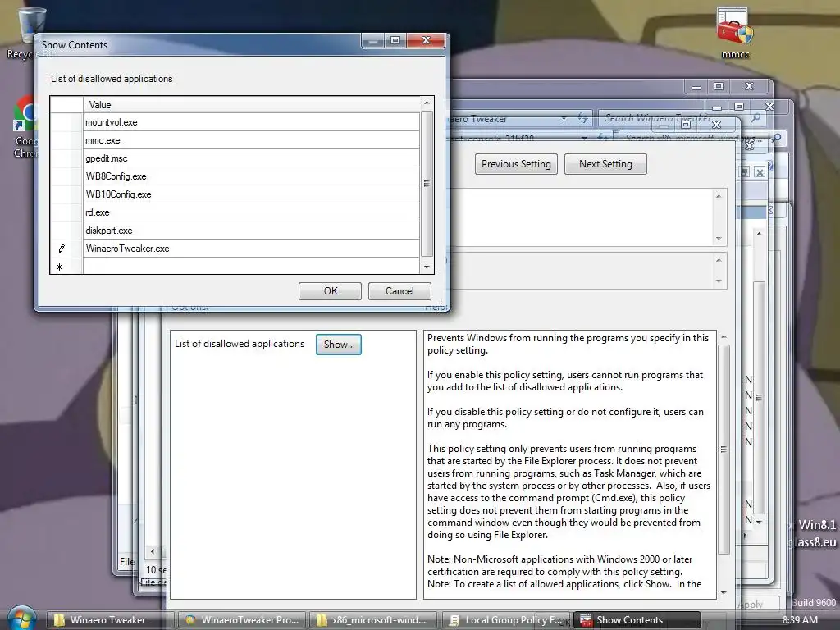The image size is (840, 630).
Task: Switch to WinaeroTweaker Pro... Chrome taskbar button
Action: click(x=242, y=620)
